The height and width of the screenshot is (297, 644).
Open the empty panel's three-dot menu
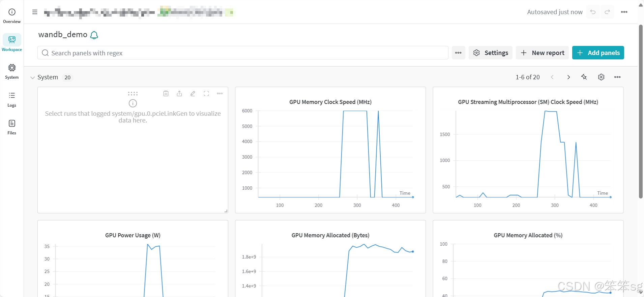[220, 93]
